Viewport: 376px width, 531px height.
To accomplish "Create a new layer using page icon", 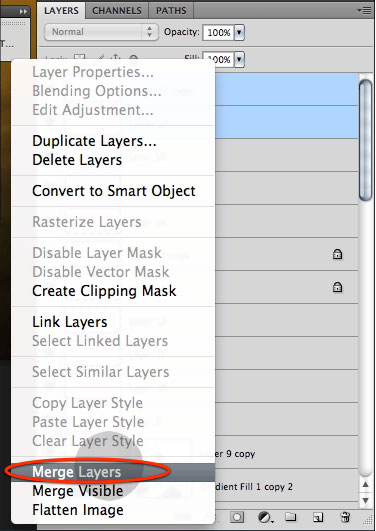I will click(x=317, y=517).
